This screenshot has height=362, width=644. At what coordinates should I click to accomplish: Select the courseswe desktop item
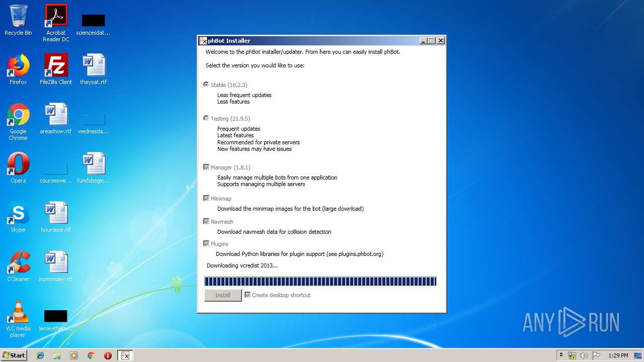(56, 173)
